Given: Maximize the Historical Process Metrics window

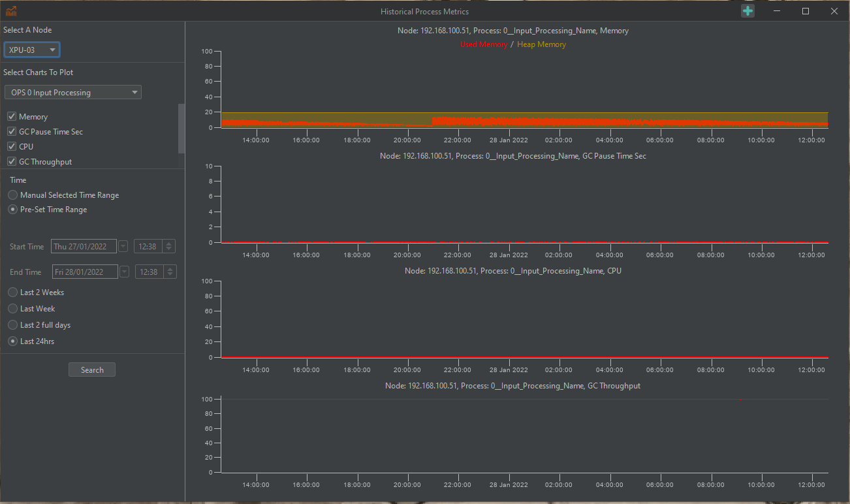Looking at the screenshot, I should (805, 11).
